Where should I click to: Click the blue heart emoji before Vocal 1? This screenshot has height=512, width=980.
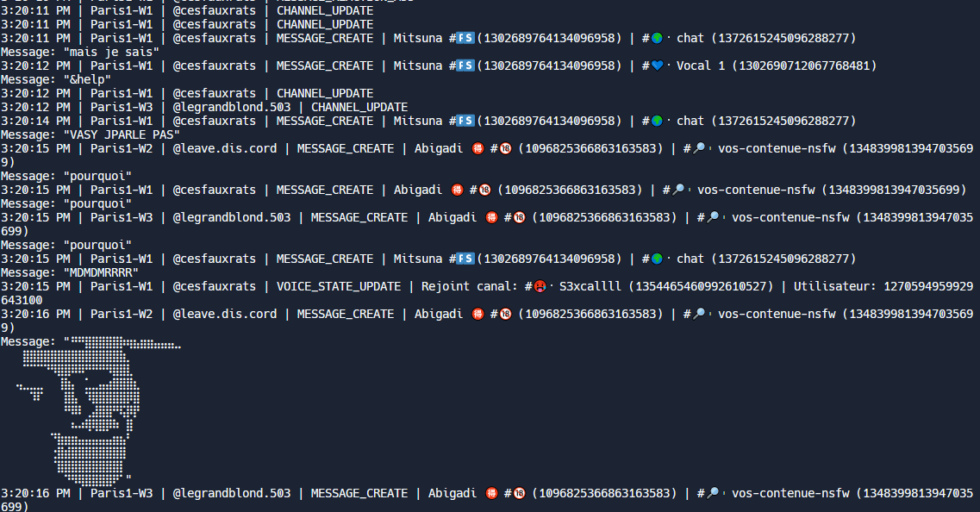(x=657, y=66)
